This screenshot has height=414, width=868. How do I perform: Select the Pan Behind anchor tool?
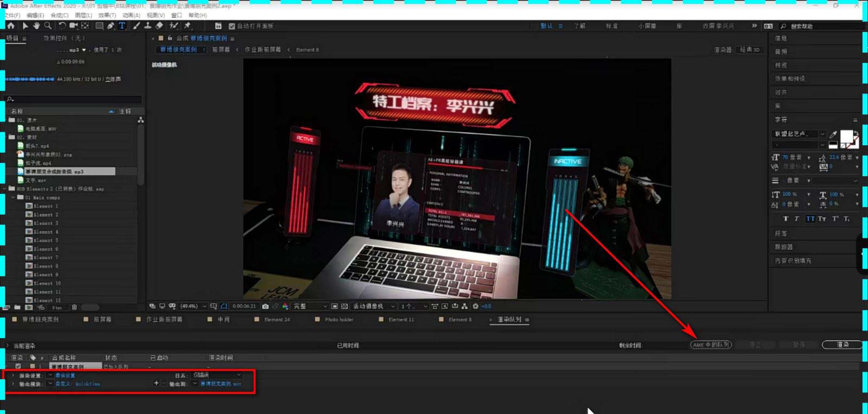pos(85,25)
